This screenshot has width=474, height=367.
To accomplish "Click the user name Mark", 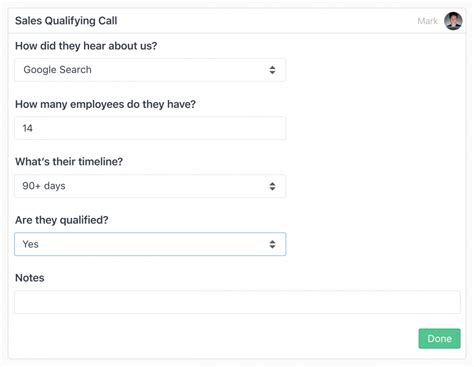I will (427, 21).
